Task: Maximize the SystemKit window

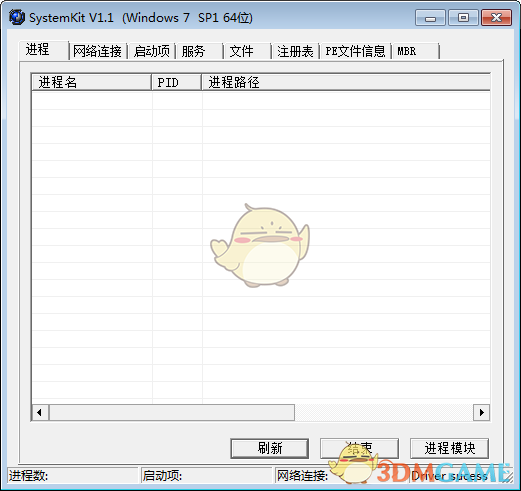Action: (463, 18)
